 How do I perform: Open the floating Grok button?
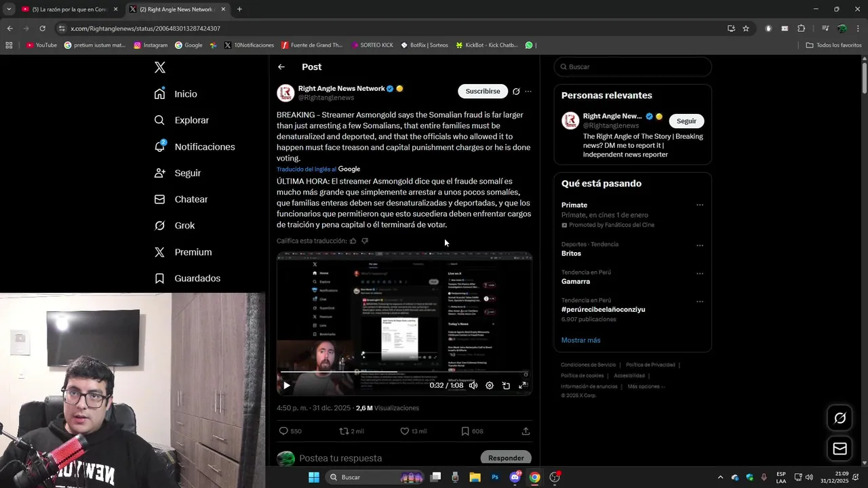tap(840, 418)
